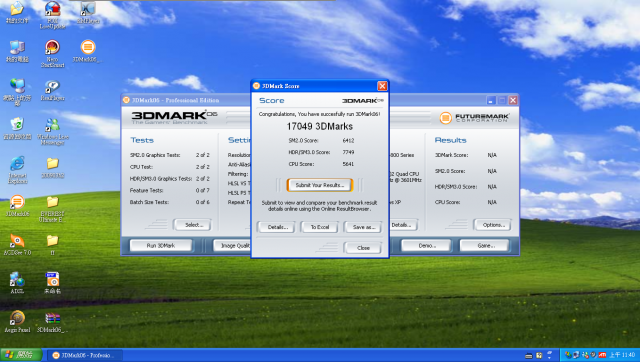Click the speaker volume tray icon
This screenshot has width=640, height=362.
click(593, 355)
